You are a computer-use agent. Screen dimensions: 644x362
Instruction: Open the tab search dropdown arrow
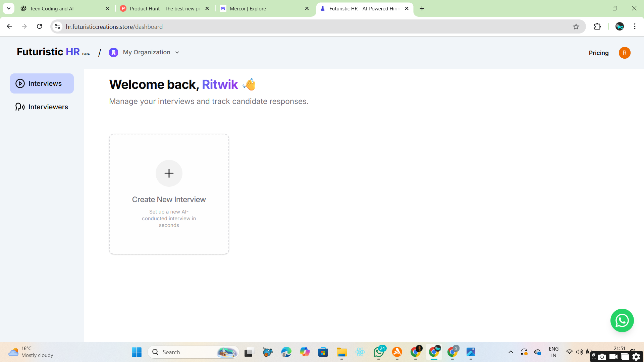point(9,8)
